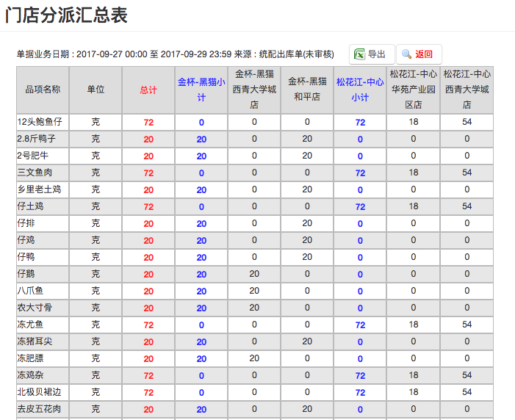515x420 pixels.
Task: Click unit 克 in 仔排 row
Action: [96, 223]
